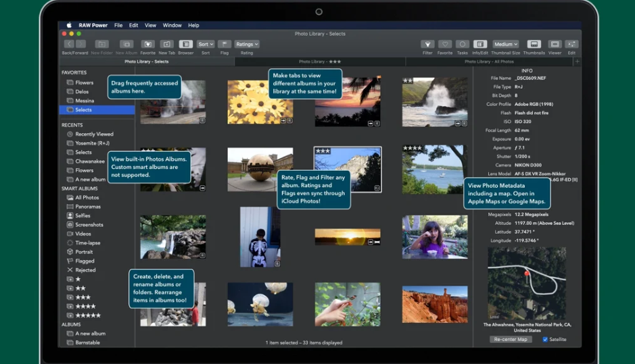Toggle the Browser view button

coord(185,45)
